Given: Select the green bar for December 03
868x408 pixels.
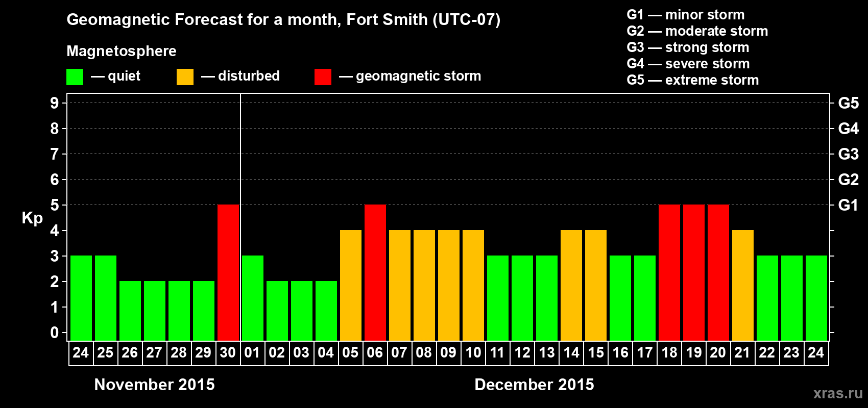Looking at the screenshot, I should (302, 311).
